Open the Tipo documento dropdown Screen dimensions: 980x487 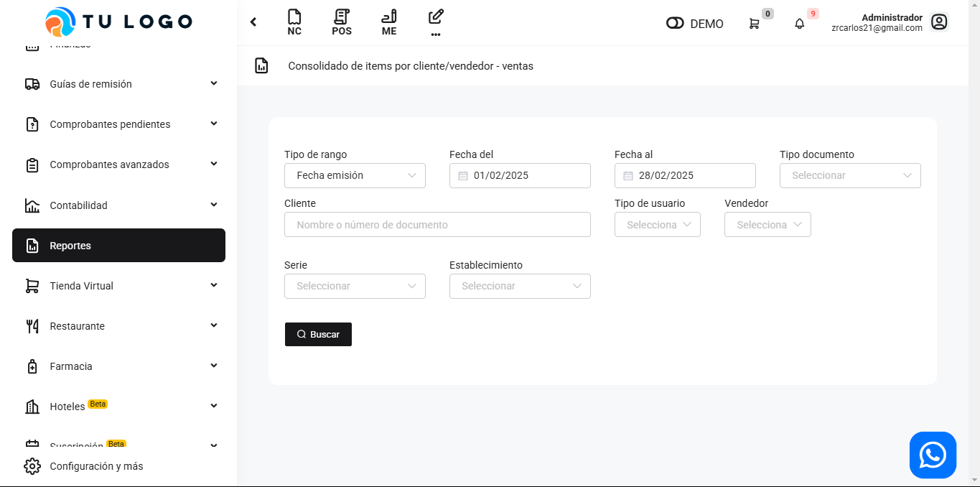tap(850, 175)
